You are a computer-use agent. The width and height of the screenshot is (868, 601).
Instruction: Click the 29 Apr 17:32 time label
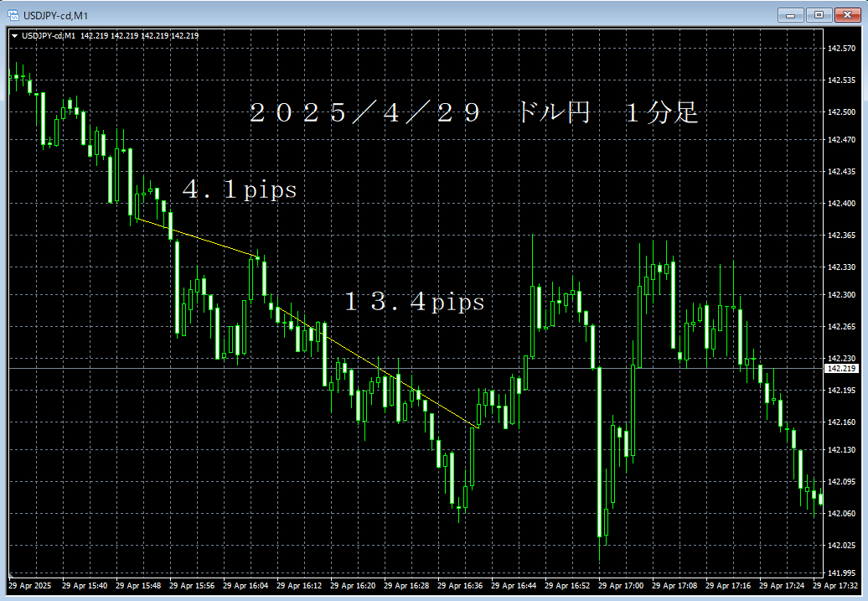(x=835, y=585)
